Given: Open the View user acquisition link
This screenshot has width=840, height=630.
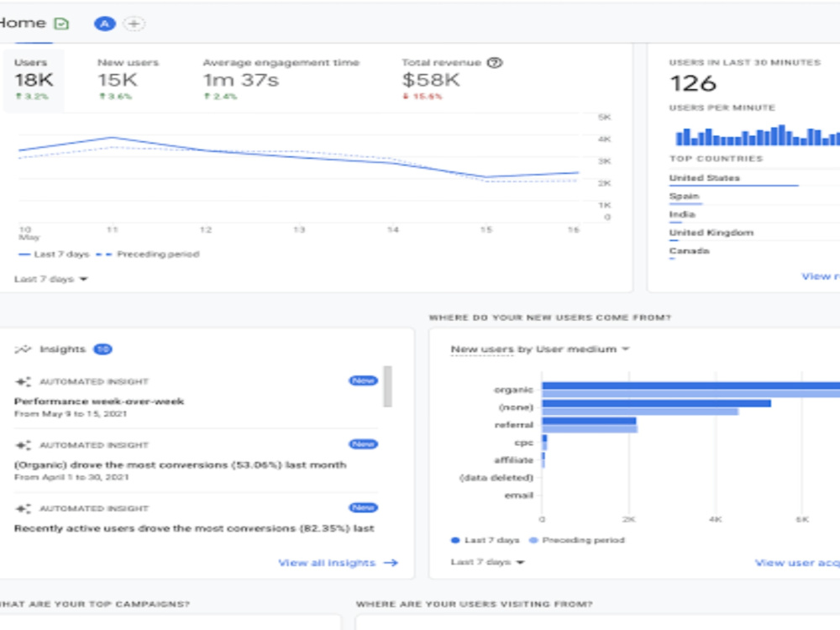Looking at the screenshot, I should tap(797, 563).
